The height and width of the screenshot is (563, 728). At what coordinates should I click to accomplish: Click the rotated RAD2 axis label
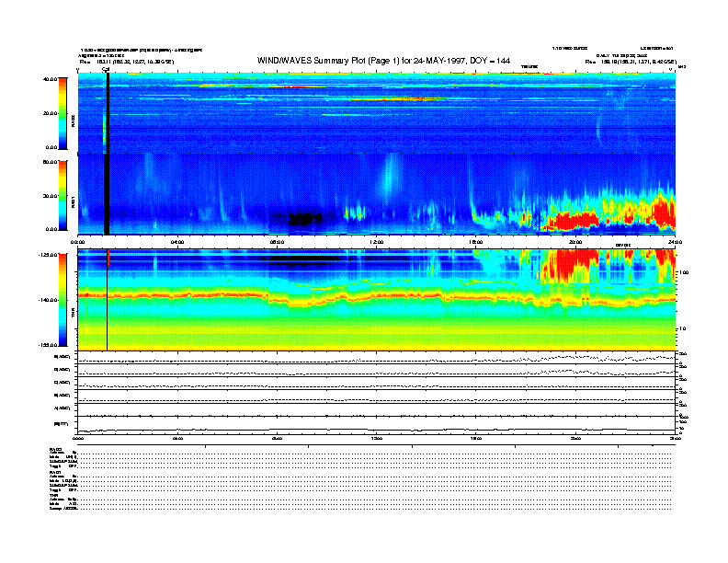click(73, 121)
